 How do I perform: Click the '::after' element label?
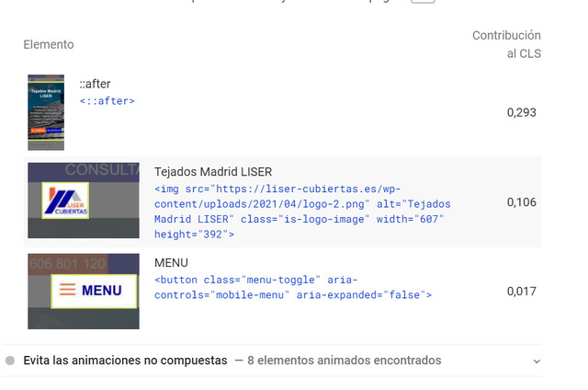[95, 84]
